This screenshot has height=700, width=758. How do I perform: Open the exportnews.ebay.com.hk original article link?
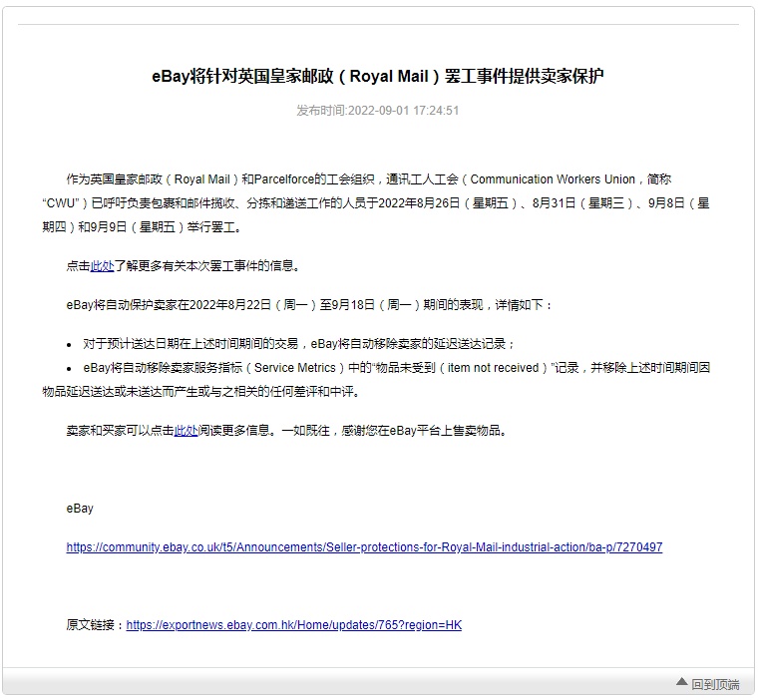(x=294, y=625)
